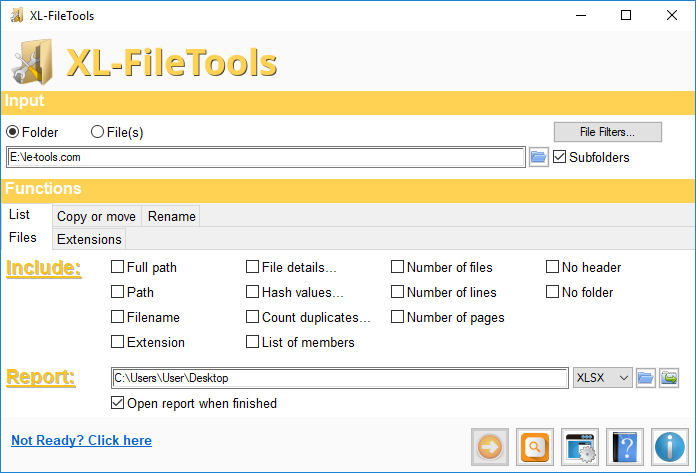The height and width of the screenshot is (473, 696).
Task: Toggle the Hash values checkbox
Action: (x=254, y=292)
